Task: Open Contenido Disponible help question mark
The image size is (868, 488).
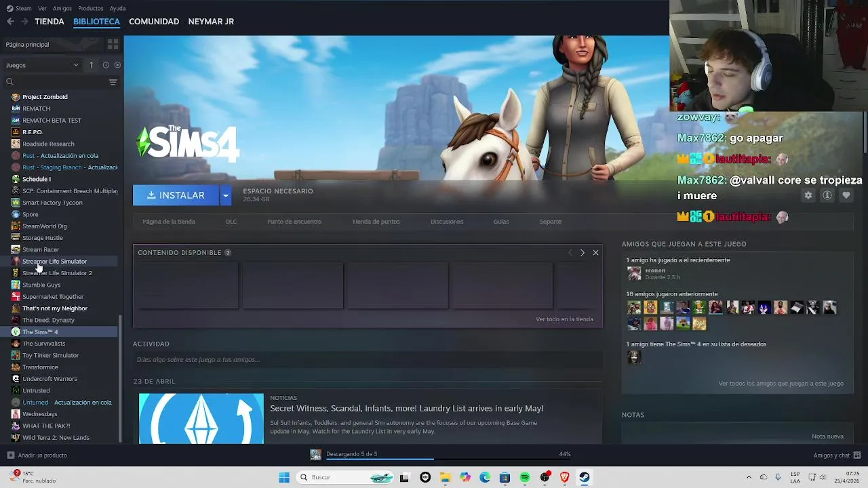Action: [x=228, y=253]
